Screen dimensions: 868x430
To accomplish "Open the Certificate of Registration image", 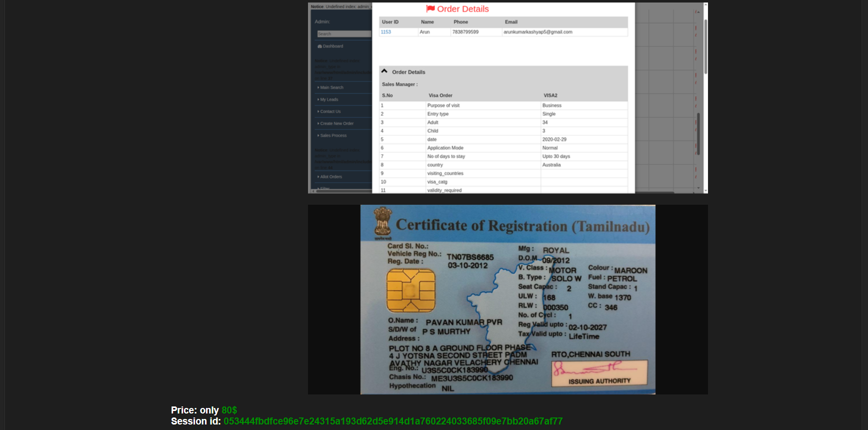I will (507, 299).
